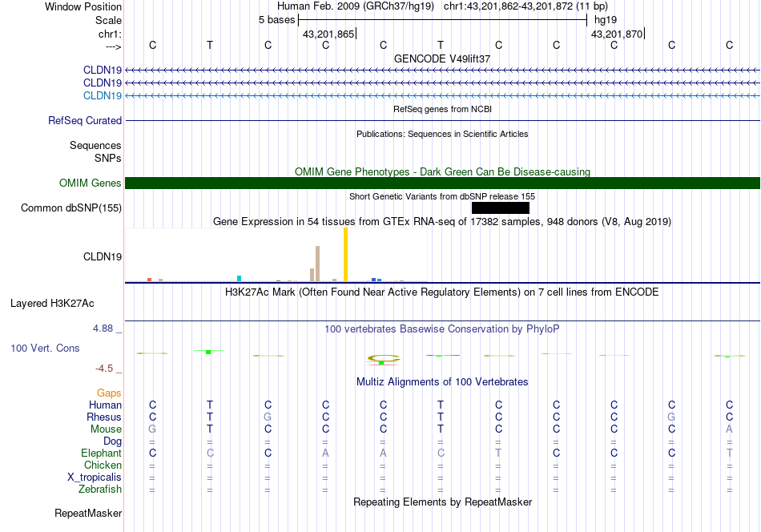Click the GTEx Gene Expression track title
The height and width of the screenshot is (532, 761).
click(x=442, y=222)
